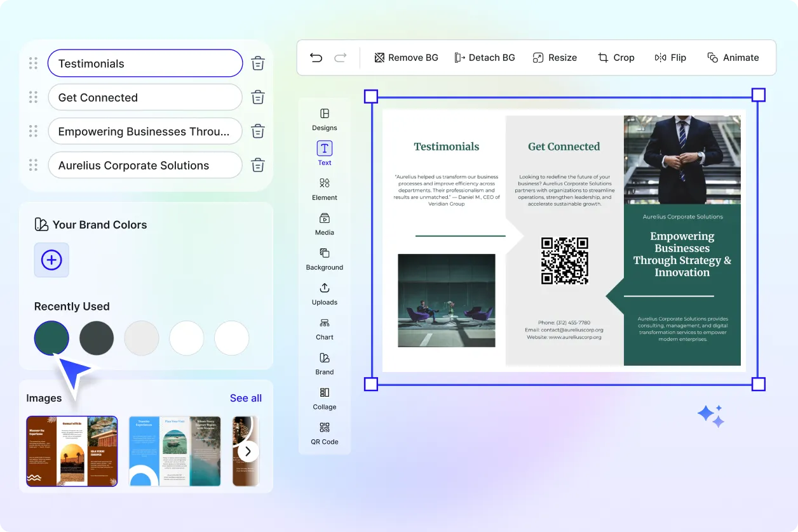Screen dimensions: 798x532
Task: Select the Text tool in sidebar
Action: coord(324,153)
